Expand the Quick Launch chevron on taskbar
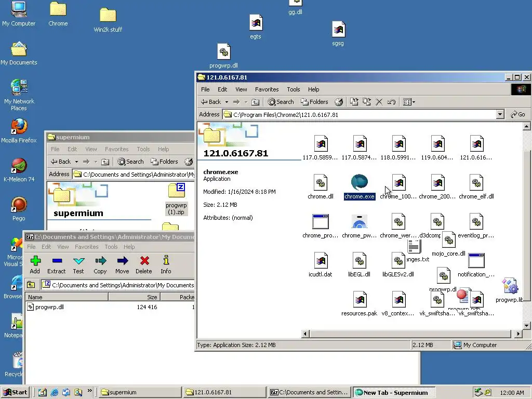The image size is (532, 399). pos(89,391)
